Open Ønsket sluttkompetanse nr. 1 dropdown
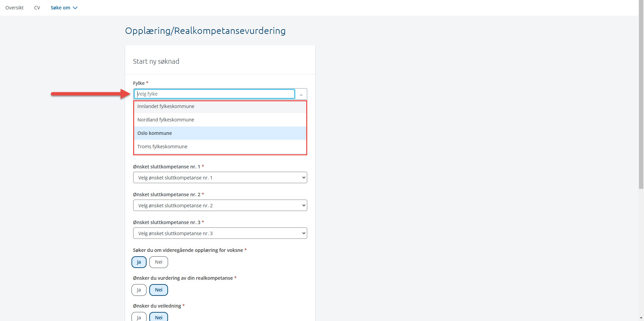Image resolution: width=644 pixels, height=321 pixels. 220,177
